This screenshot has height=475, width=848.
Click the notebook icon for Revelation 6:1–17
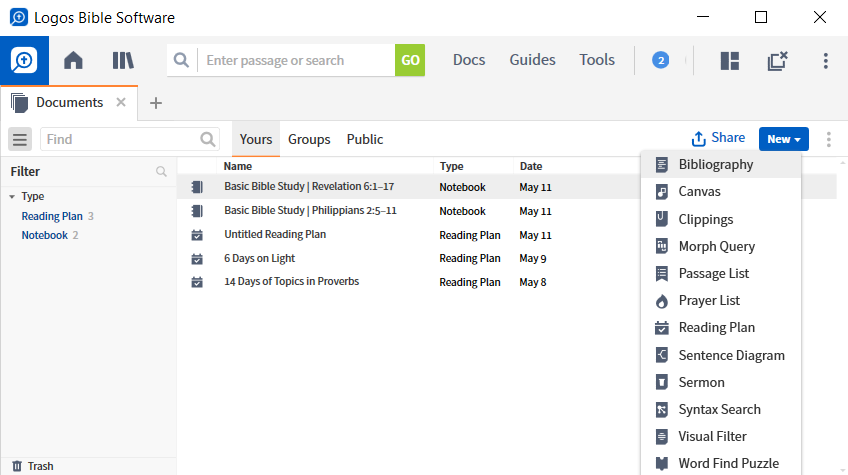click(197, 187)
